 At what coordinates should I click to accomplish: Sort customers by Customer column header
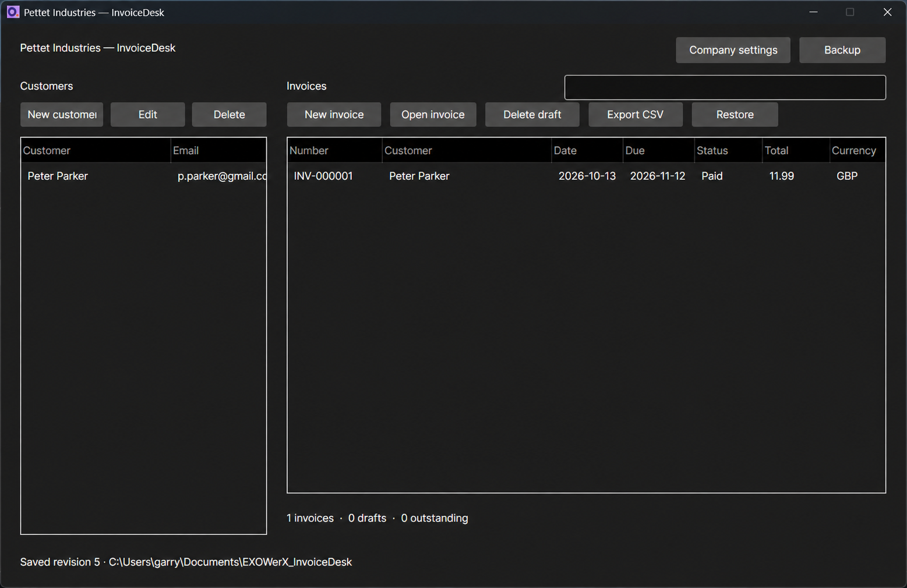pos(96,150)
